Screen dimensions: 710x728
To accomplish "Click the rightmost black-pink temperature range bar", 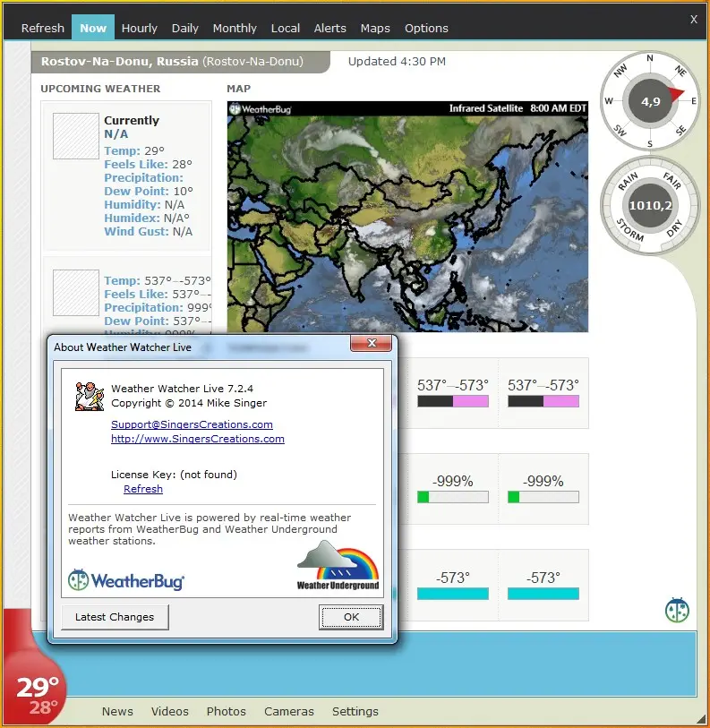I will (x=543, y=401).
